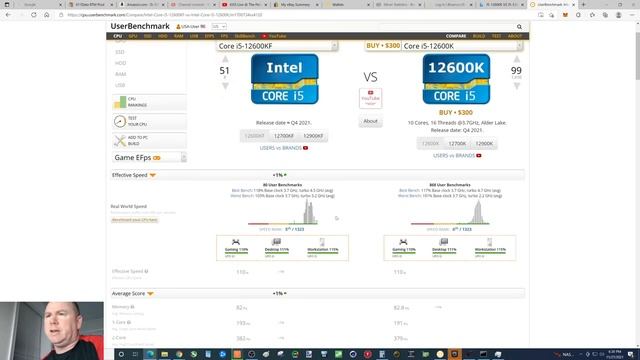
Task: Open USERS vs BRANDS link under 12600KF
Action: coord(284,148)
